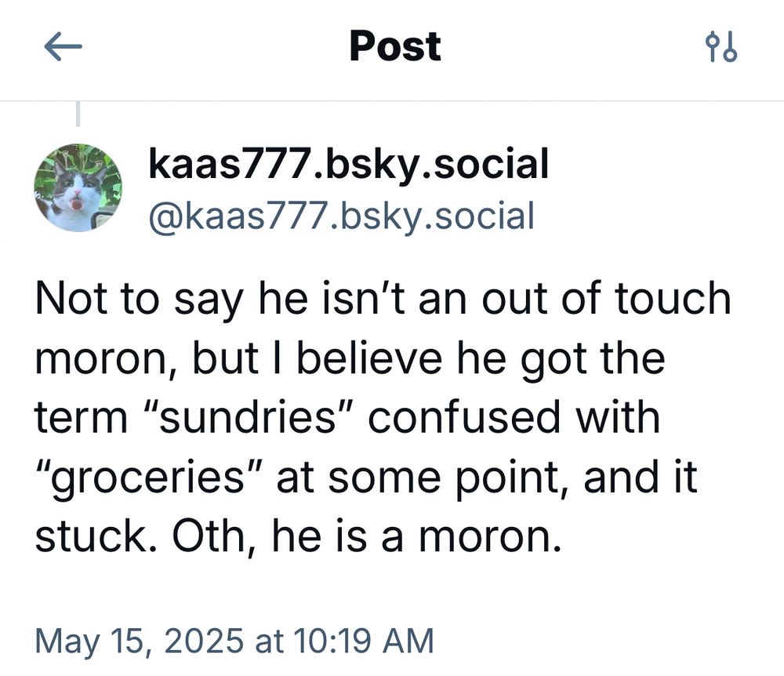Click the thread connector line above avatar

(78, 114)
